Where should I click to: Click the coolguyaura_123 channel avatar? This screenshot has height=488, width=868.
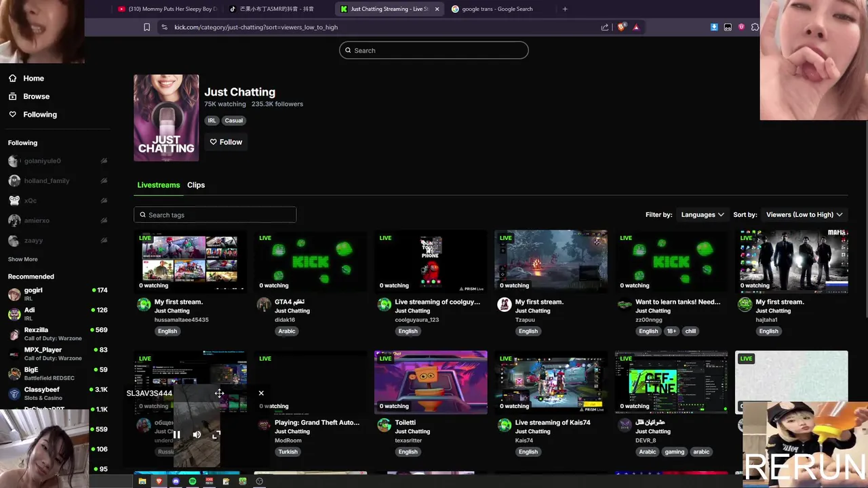(384, 304)
